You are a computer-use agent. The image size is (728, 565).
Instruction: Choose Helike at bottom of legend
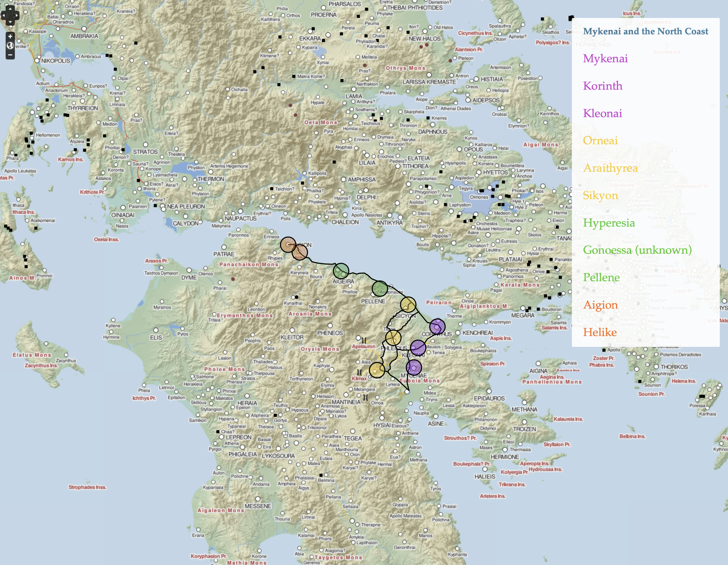point(600,332)
